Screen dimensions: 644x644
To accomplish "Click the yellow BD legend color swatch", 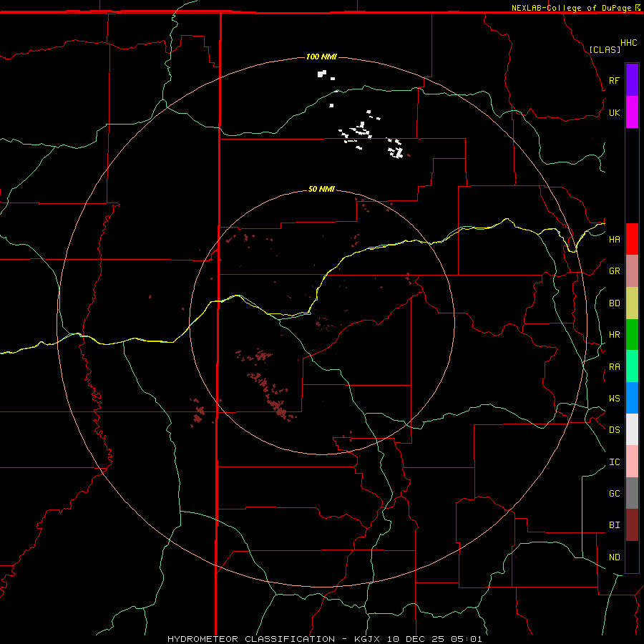I will [x=632, y=303].
